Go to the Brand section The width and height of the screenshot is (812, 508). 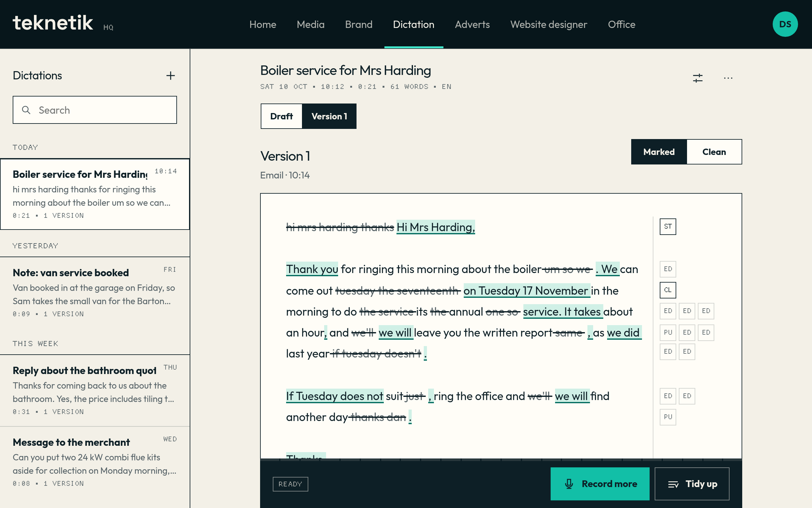pos(359,24)
